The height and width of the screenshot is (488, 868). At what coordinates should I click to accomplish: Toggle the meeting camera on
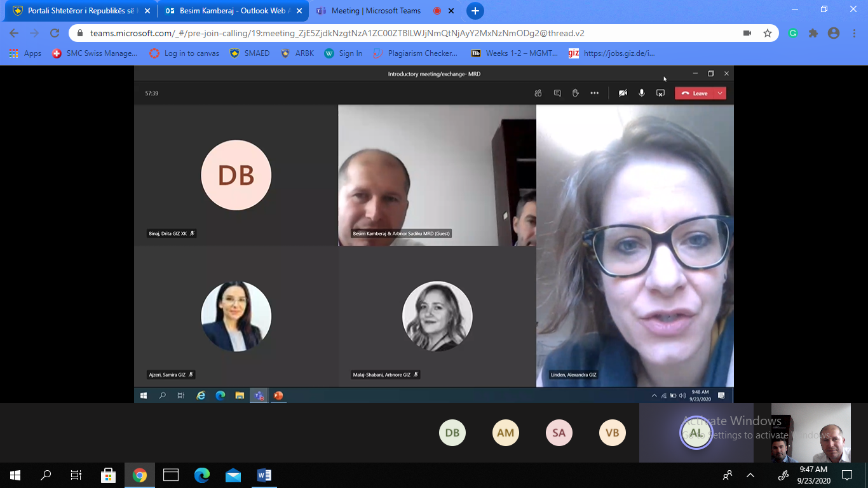[x=623, y=93]
